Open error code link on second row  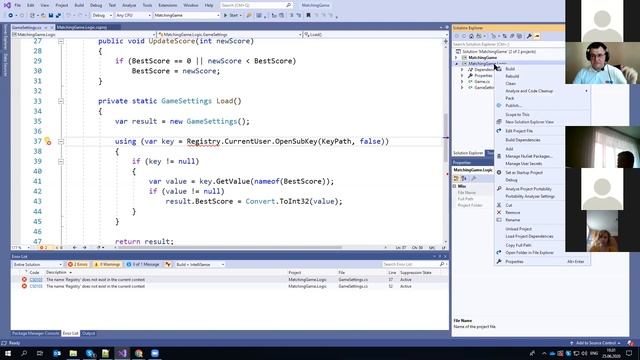[36, 286]
